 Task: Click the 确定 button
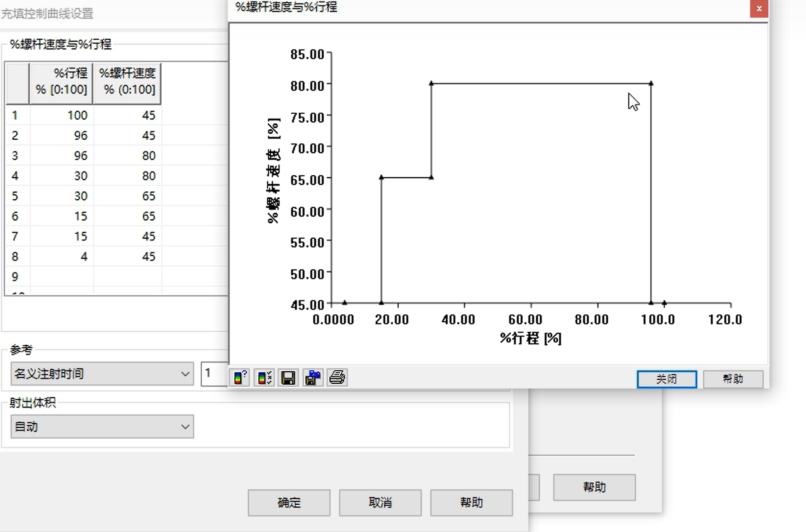pyautogui.click(x=289, y=502)
